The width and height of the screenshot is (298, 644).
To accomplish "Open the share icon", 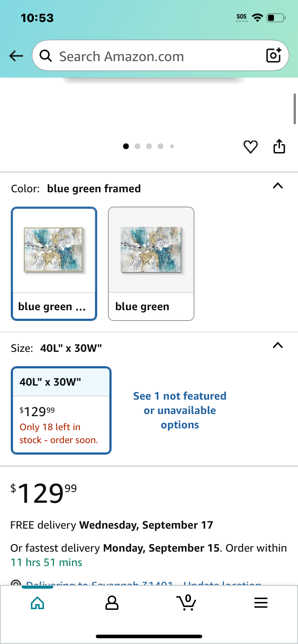I will pyautogui.click(x=279, y=146).
